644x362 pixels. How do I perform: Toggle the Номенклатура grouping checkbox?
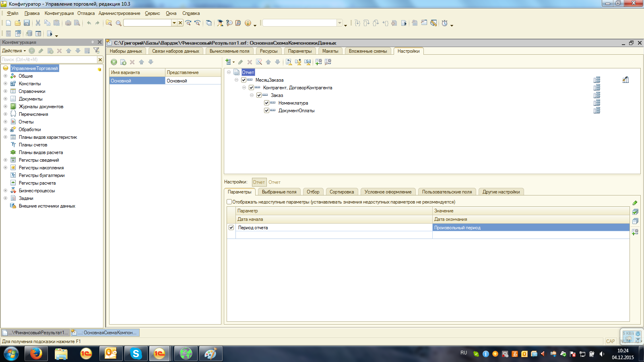point(266,103)
